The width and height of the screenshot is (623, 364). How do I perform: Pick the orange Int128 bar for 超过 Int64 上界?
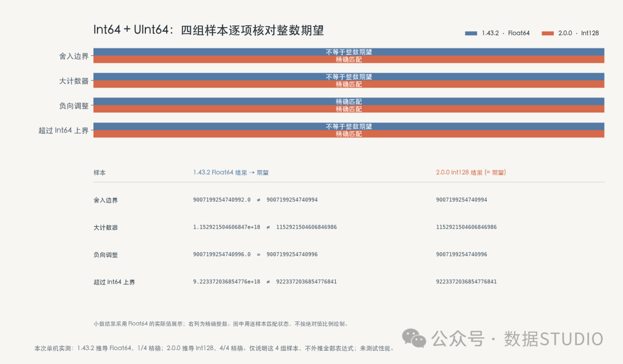coord(349,134)
